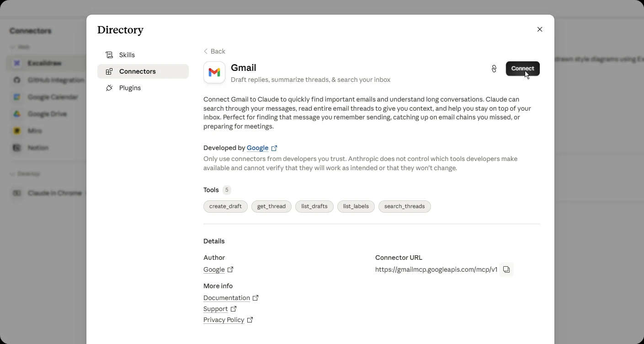Click the Gmail title text
Viewport: 644px width, 344px height.
tap(244, 68)
